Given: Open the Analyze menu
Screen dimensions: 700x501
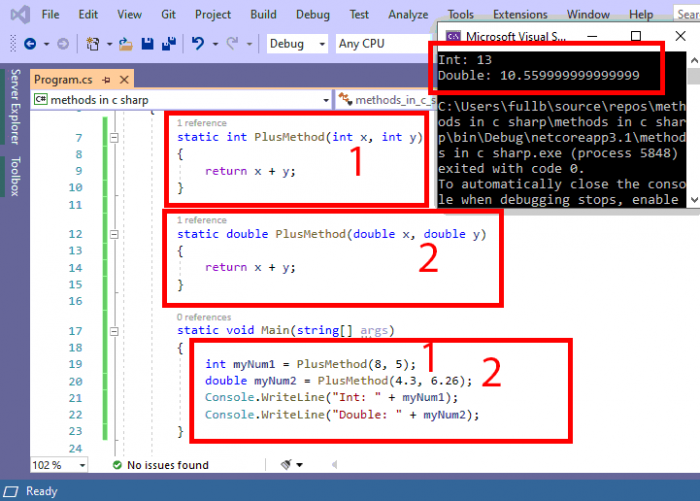Looking at the screenshot, I should click(x=407, y=15).
